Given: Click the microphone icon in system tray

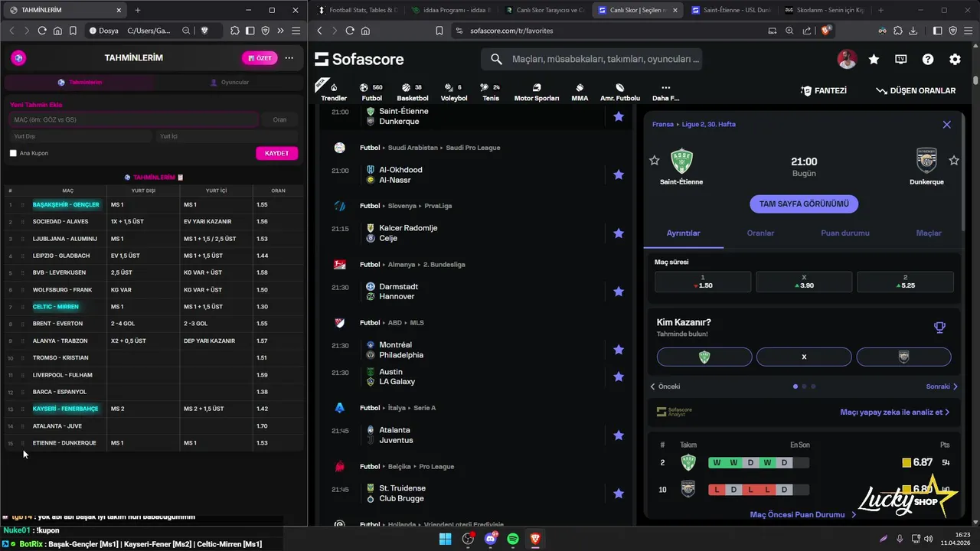Looking at the screenshot, I should [x=900, y=540].
